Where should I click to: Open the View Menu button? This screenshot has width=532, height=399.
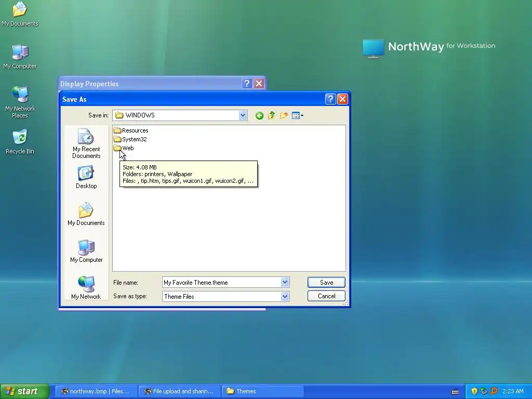[298, 116]
